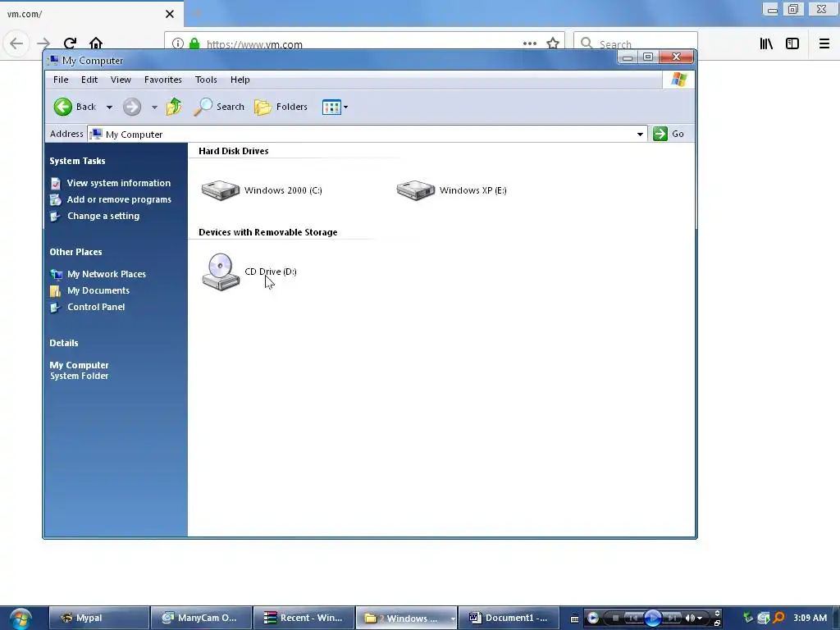Restore the media player from the toolbar
This screenshot has width=840, height=630.
[717, 623]
